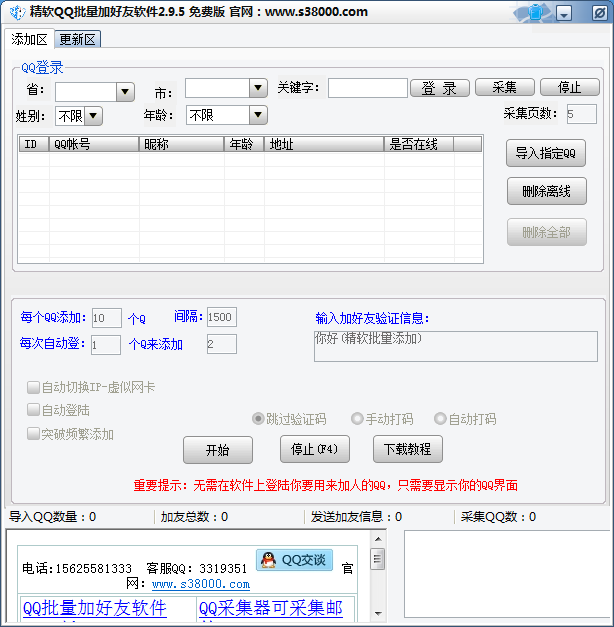Click the scroll-down arrow in the info panel
This screenshot has height=627, width=614.
pyautogui.click(x=378, y=612)
